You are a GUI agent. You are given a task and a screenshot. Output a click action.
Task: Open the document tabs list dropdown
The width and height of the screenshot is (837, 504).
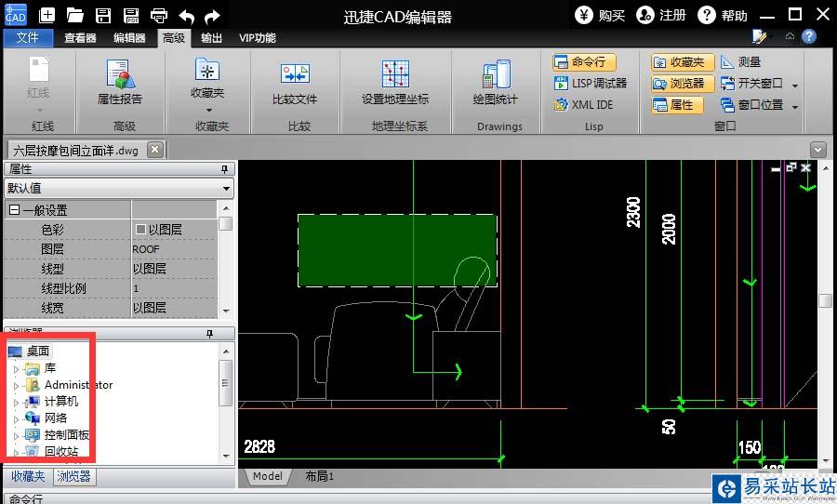817,150
